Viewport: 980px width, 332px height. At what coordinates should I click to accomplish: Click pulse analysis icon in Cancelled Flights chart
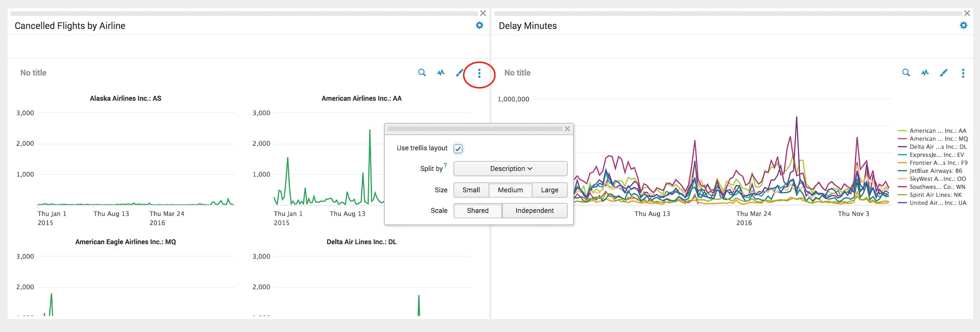[x=441, y=73]
